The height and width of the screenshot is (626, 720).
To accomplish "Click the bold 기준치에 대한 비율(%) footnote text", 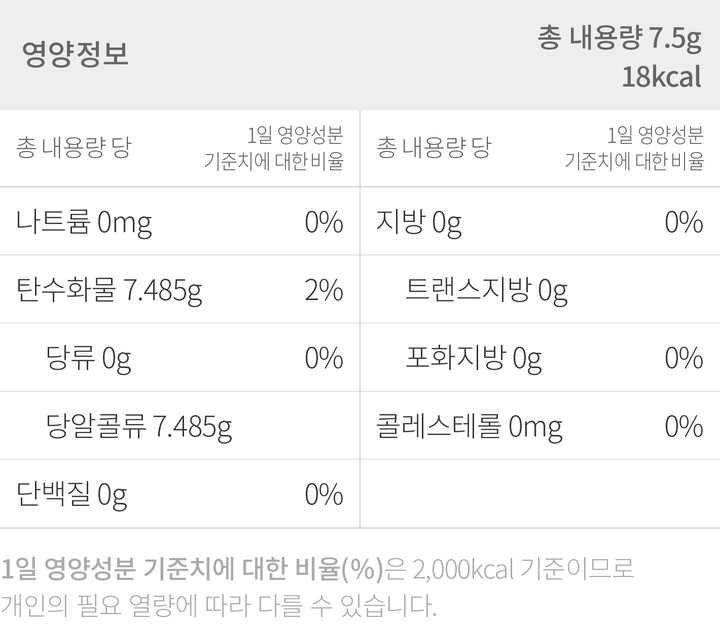I will coord(263,570).
